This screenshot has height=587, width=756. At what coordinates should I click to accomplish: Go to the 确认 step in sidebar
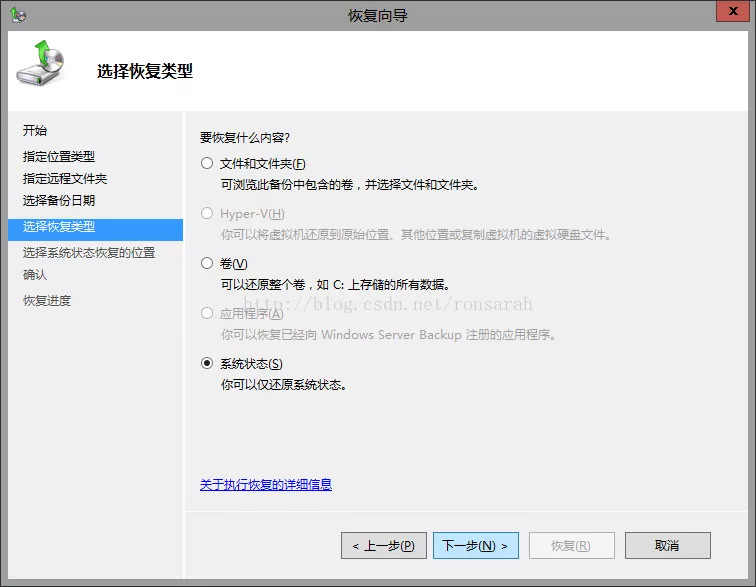pos(35,275)
